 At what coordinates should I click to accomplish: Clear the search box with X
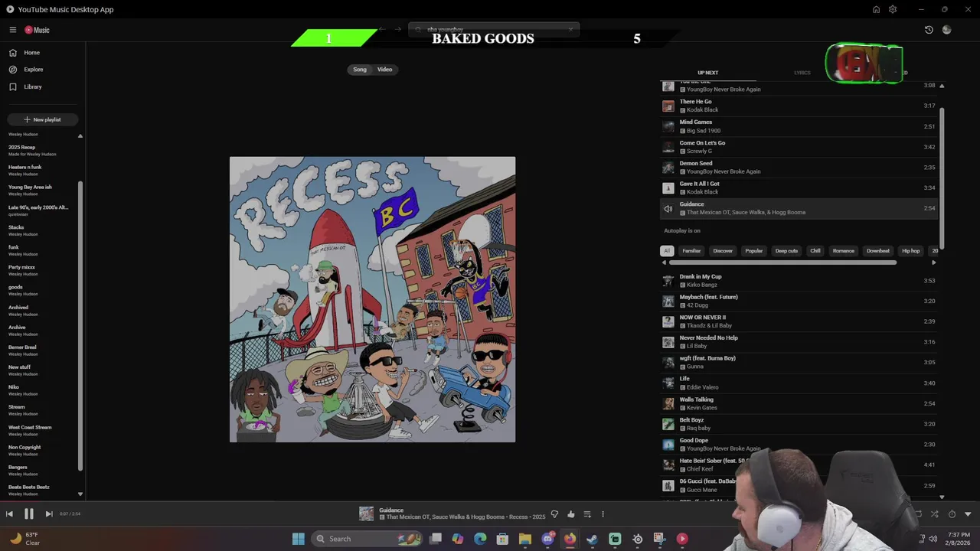pyautogui.click(x=570, y=30)
